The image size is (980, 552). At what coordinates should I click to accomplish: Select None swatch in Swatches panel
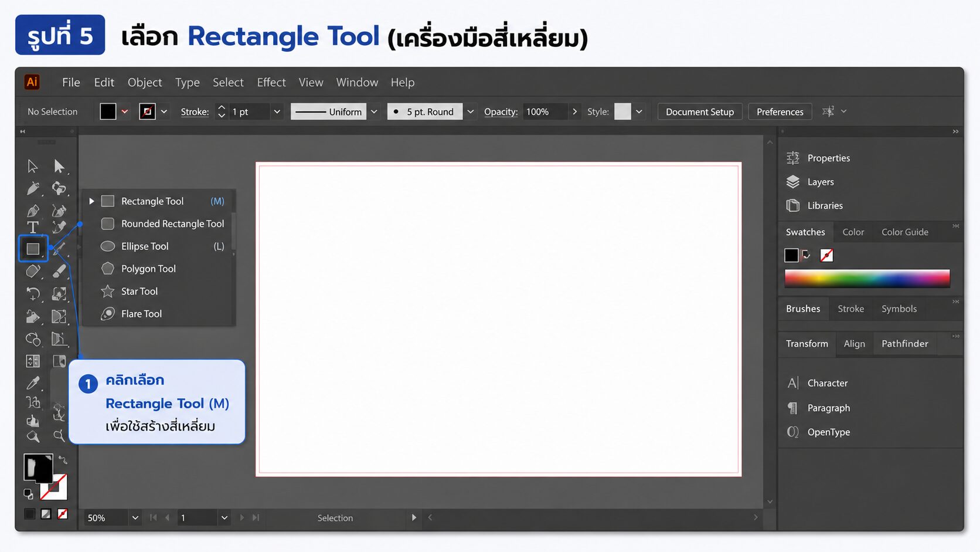(x=826, y=255)
